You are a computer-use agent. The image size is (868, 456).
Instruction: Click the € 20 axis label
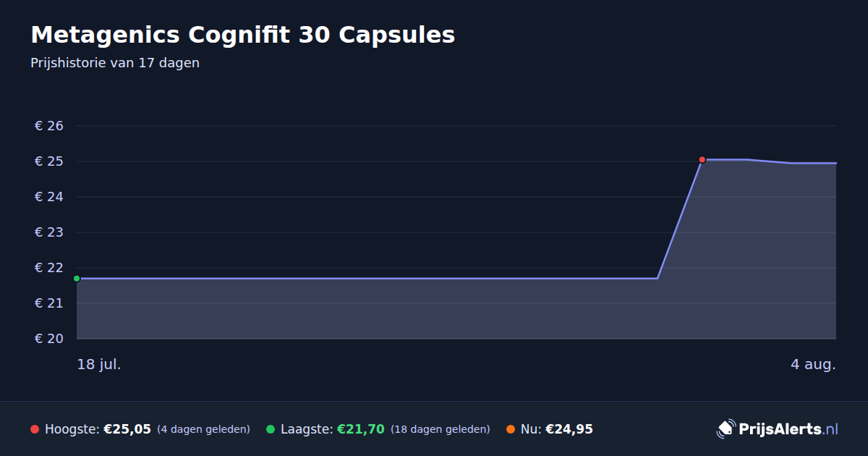(x=49, y=339)
